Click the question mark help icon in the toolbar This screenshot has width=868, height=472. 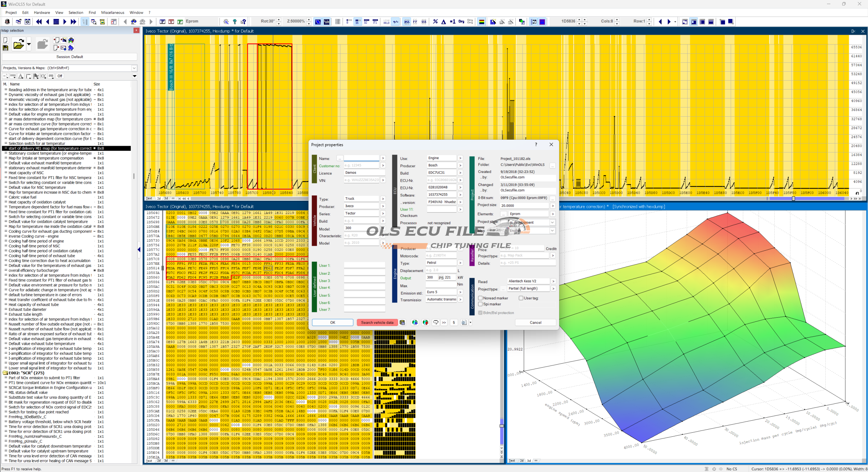pos(235,22)
